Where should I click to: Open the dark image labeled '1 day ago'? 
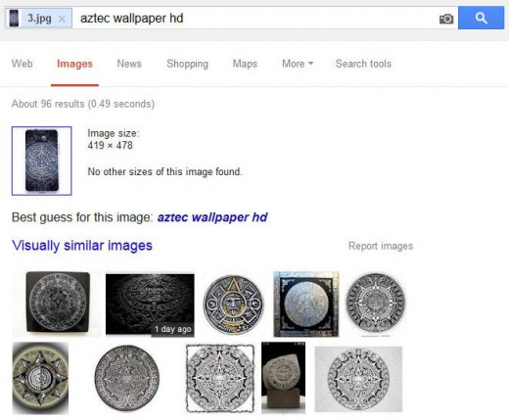click(150, 304)
